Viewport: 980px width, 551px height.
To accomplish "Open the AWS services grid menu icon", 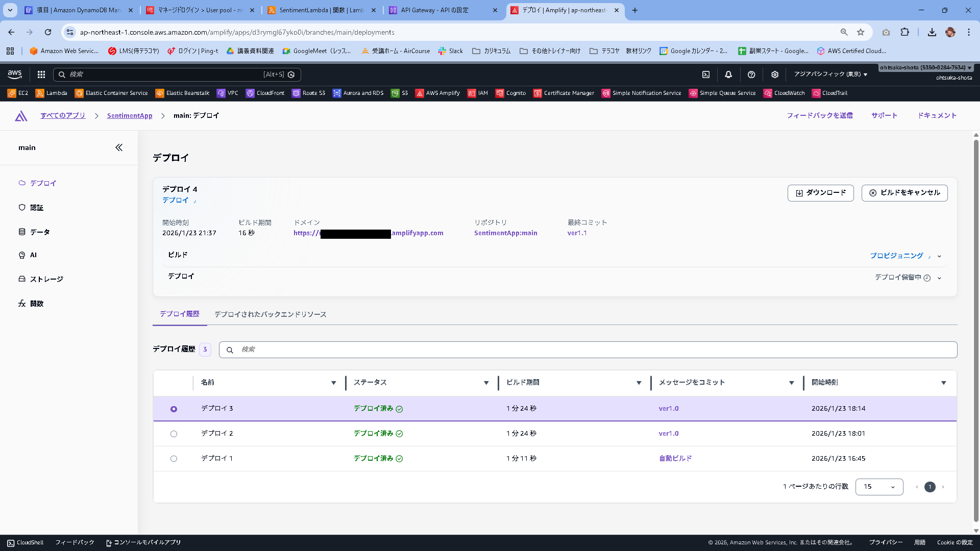I will pyautogui.click(x=41, y=74).
